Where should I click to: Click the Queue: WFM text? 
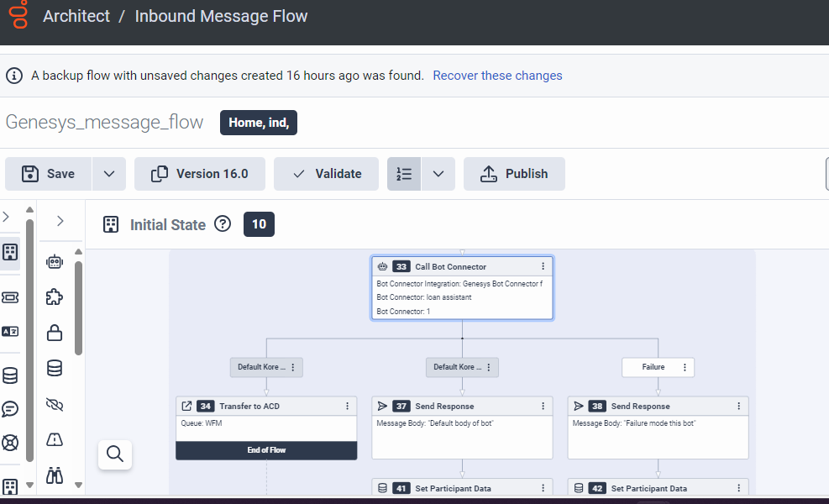[x=202, y=423]
